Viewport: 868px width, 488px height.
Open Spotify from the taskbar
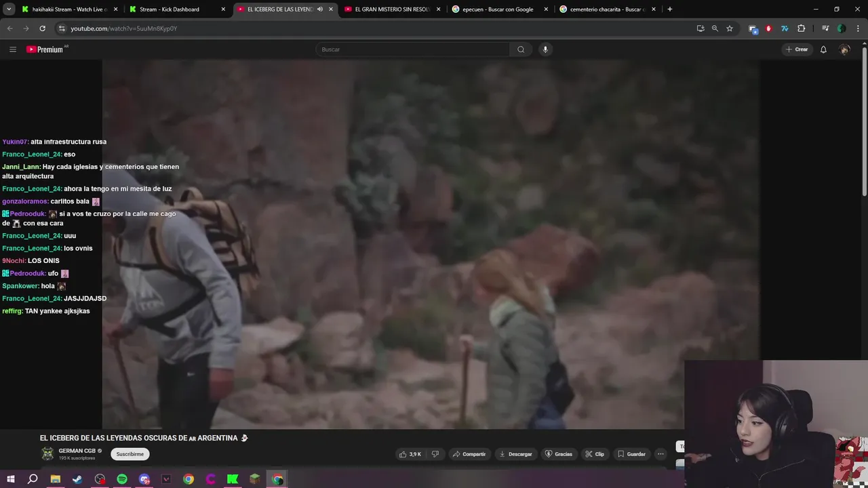click(122, 479)
